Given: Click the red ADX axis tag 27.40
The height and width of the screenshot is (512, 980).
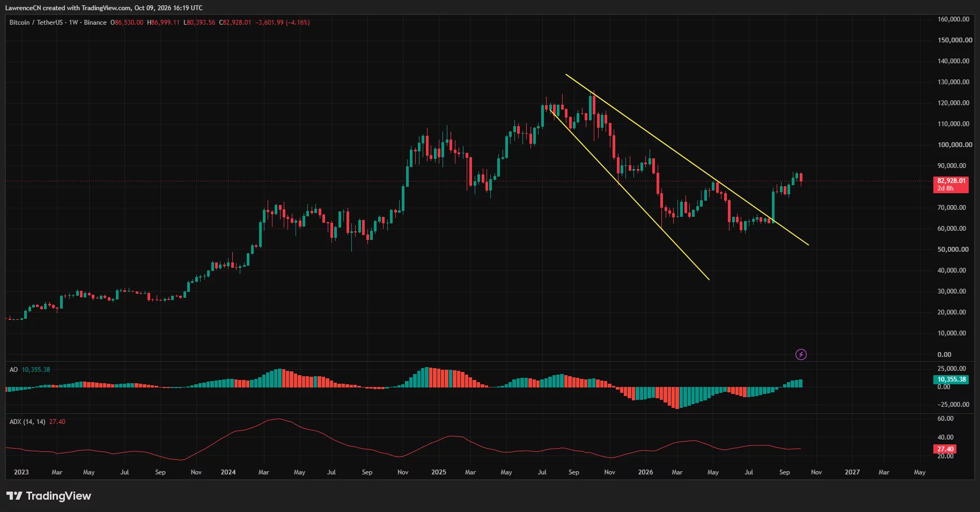Looking at the screenshot, I should [x=945, y=449].
